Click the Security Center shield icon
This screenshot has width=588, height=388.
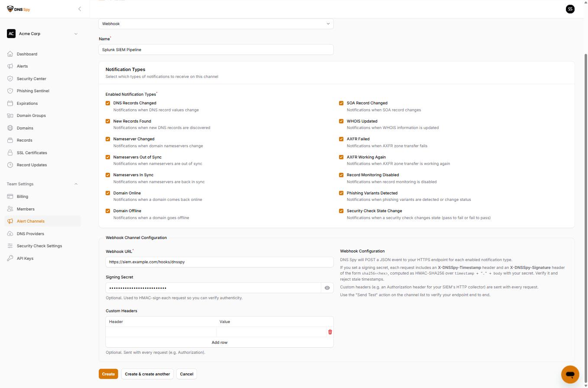[10, 79]
